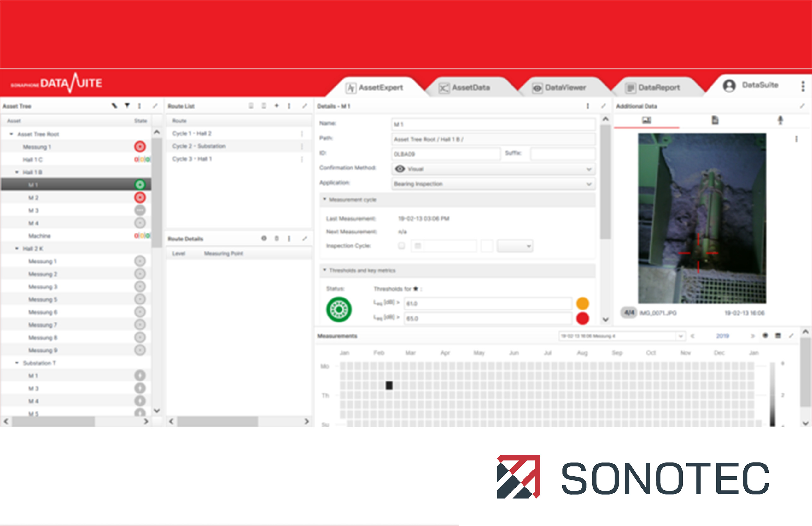Enable the Inspection Cycle checkbox
Viewport: 812px width, 526px height.
point(401,245)
